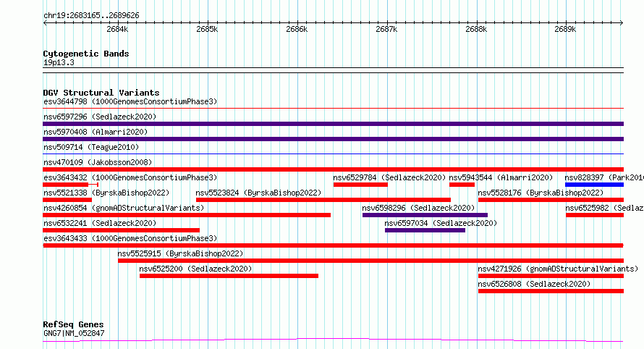Click the red bar under nsv6532241

[121, 230]
